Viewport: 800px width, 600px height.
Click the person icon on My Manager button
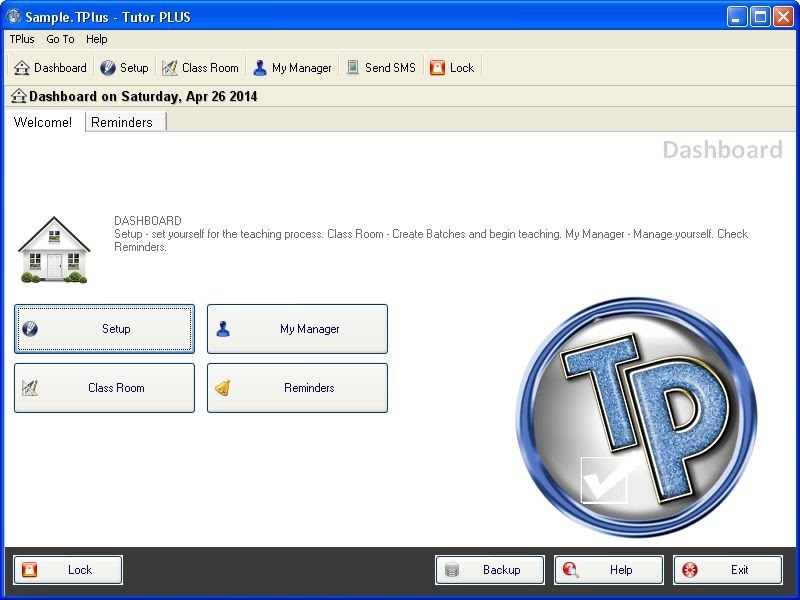click(223, 329)
